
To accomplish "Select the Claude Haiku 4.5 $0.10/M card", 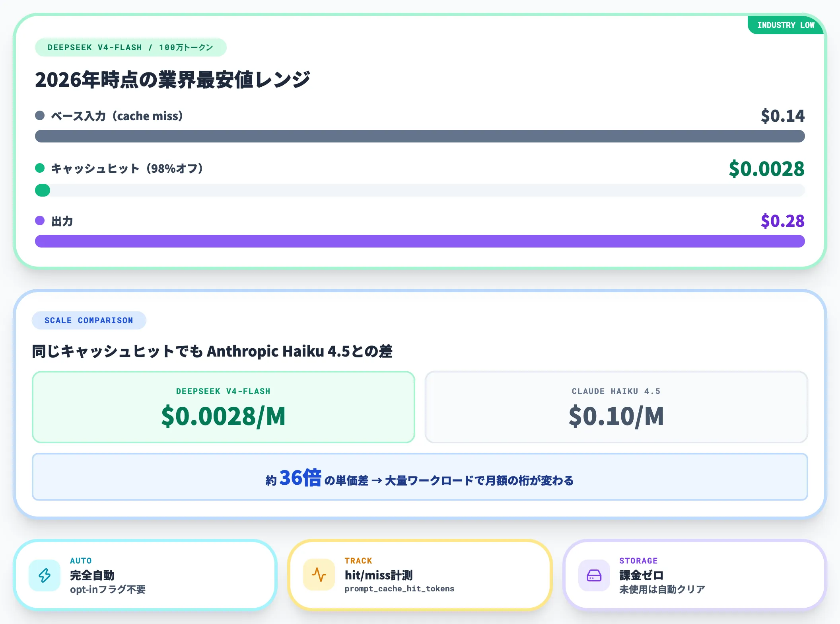I will click(x=616, y=407).
